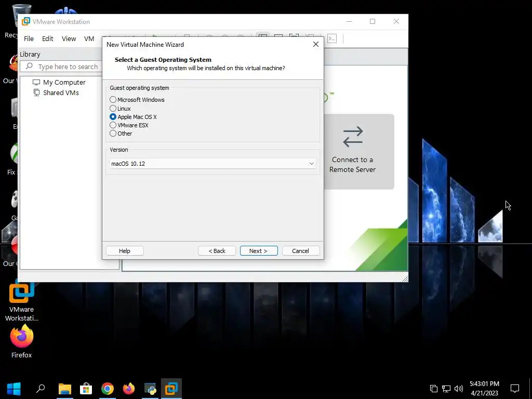Select Shared VMs in Library tree

pos(61,92)
